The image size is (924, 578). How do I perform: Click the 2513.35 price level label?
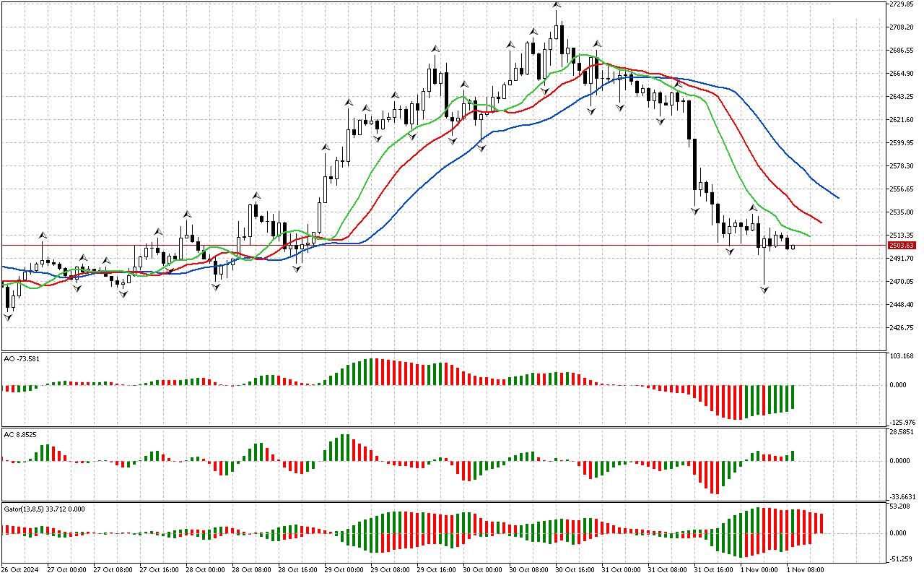(903, 236)
